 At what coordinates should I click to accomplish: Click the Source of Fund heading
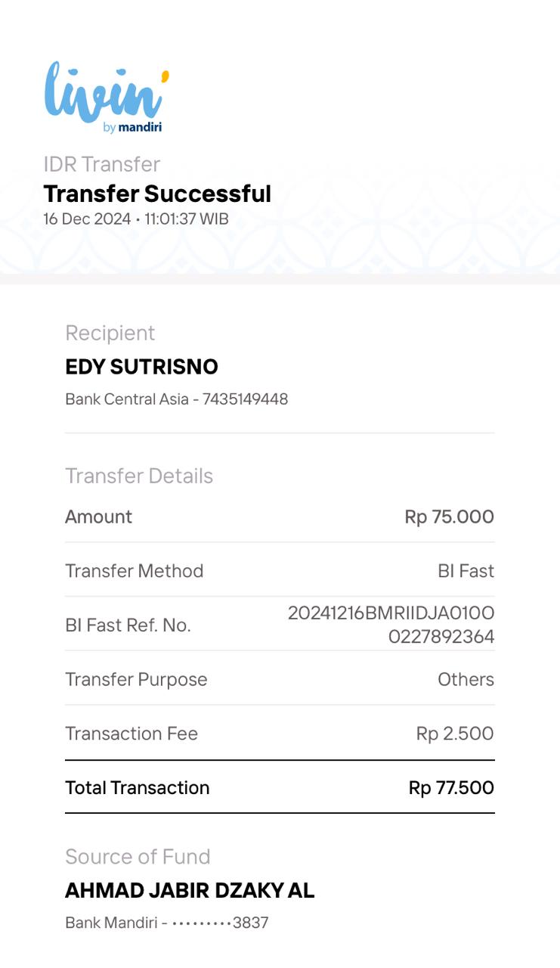tap(138, 856)
